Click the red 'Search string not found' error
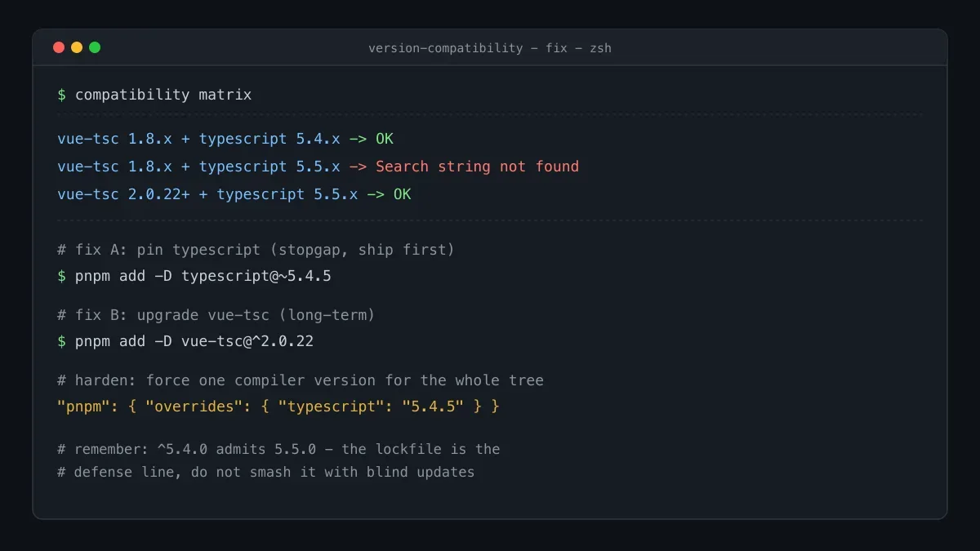The width and height of the screenshot is (980, 551). (x=477, y=167)
